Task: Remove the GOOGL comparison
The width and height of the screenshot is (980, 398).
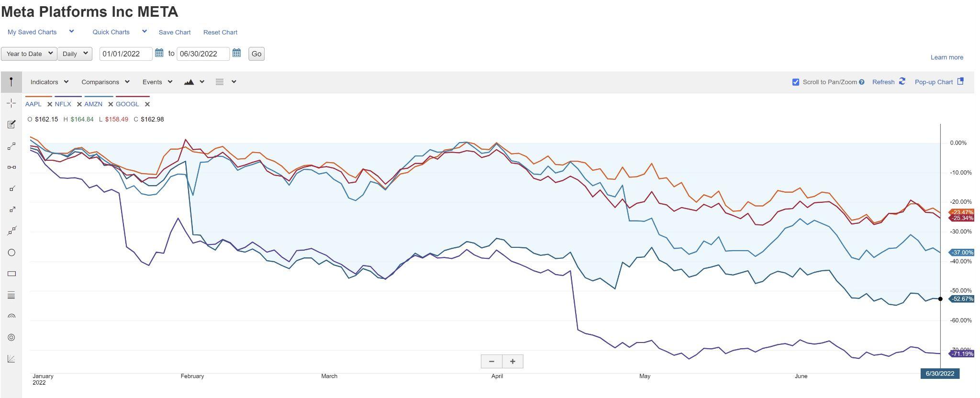Action: tap(147, 104)
